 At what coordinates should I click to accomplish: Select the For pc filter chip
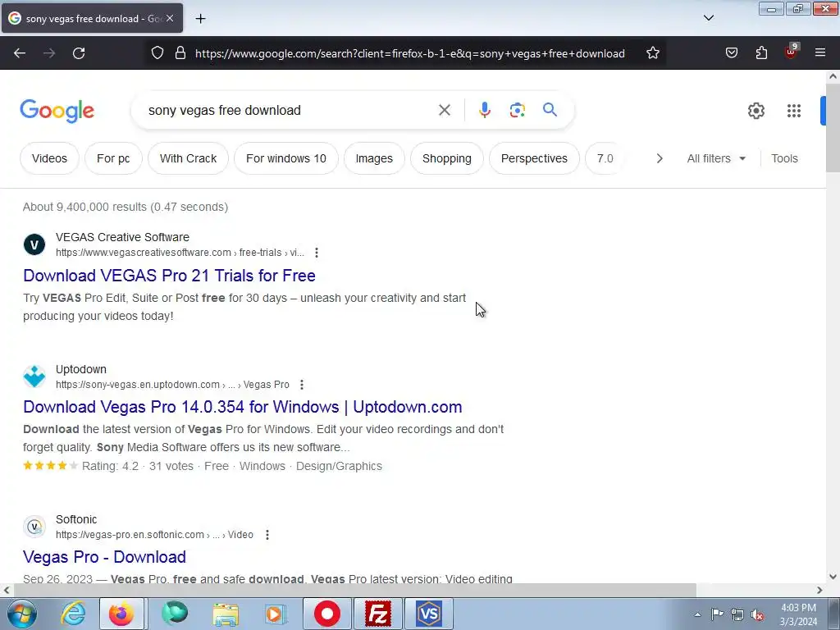(x=113, y=158)
